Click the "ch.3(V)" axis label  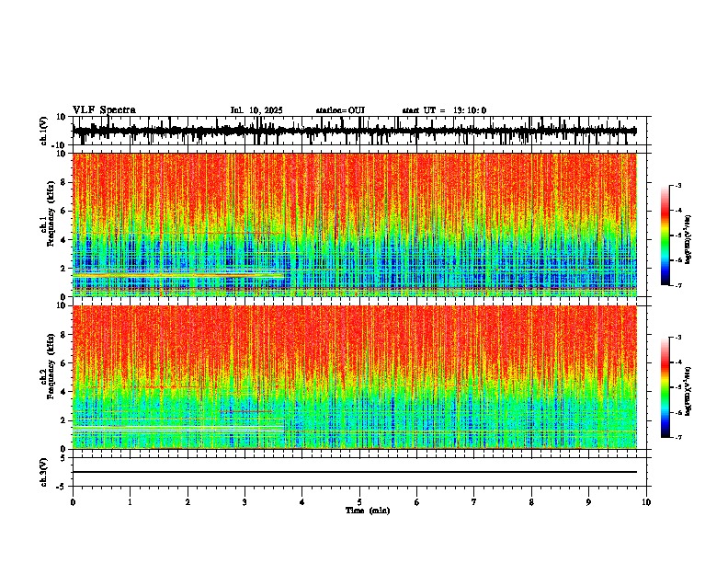click(44, 472)
